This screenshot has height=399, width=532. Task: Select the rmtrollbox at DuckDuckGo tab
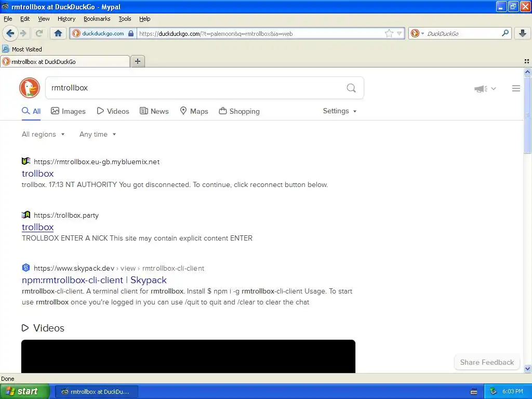click(x=65, y=61)
